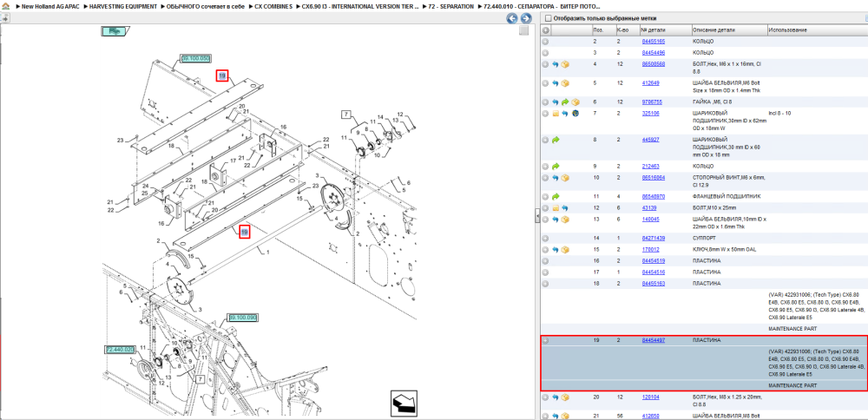
Task: Click the package icon for part 86516964
Action: pos(565,178)
